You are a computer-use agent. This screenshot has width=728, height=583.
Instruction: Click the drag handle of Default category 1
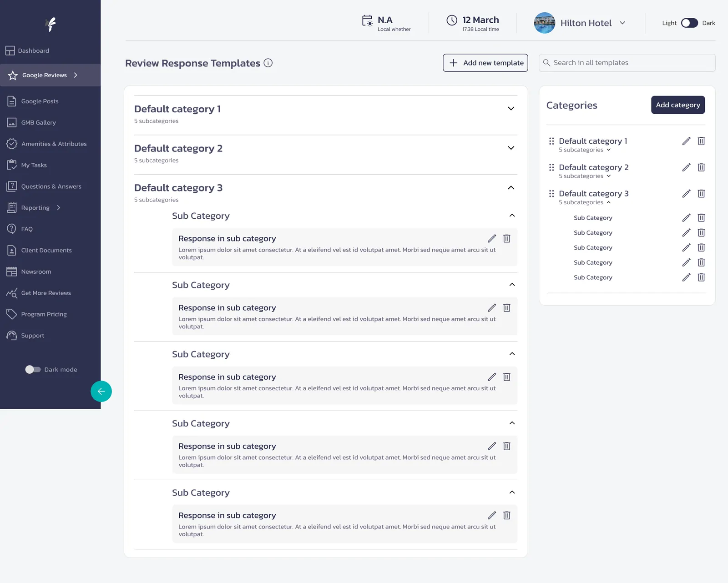click(x=551, y=141)
